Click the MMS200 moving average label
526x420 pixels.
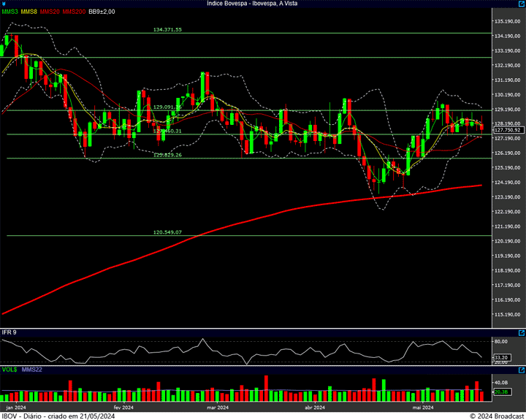[74, 12]
